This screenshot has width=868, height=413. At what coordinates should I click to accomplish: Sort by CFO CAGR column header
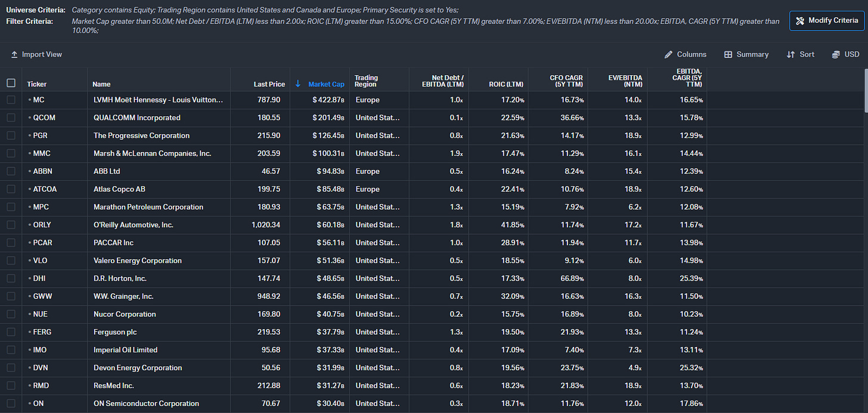[566, 80]
